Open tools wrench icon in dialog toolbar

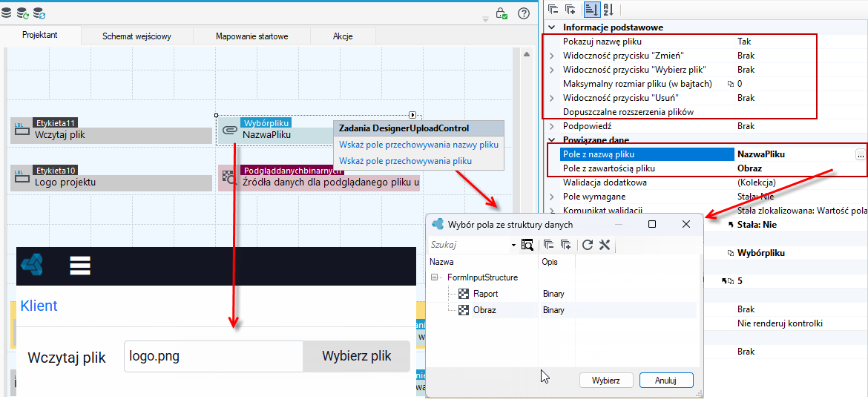coord(605,245)
